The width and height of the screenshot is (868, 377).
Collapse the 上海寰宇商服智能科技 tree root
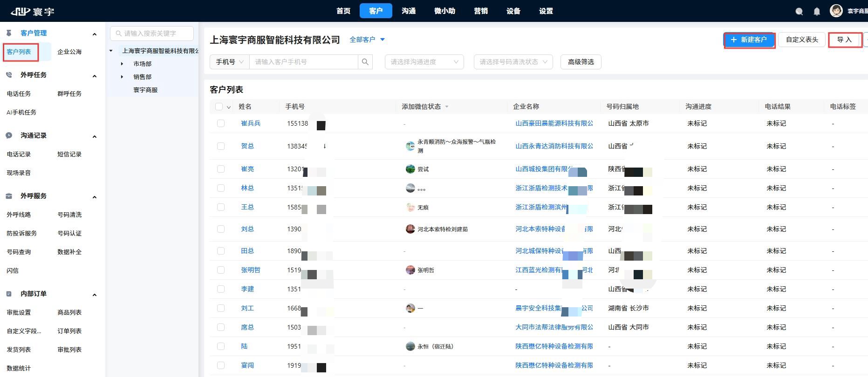pyautogui.click(x=111, y=51)
